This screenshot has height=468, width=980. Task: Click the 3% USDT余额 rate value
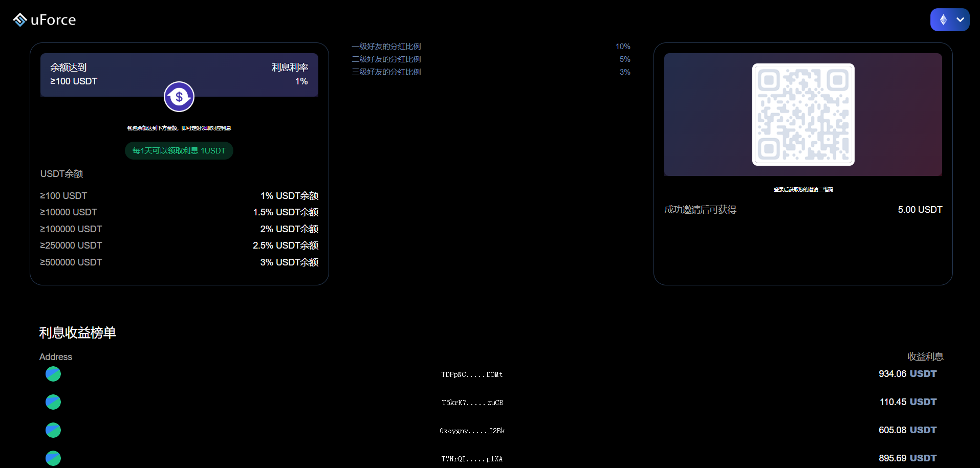click(289, 262)
